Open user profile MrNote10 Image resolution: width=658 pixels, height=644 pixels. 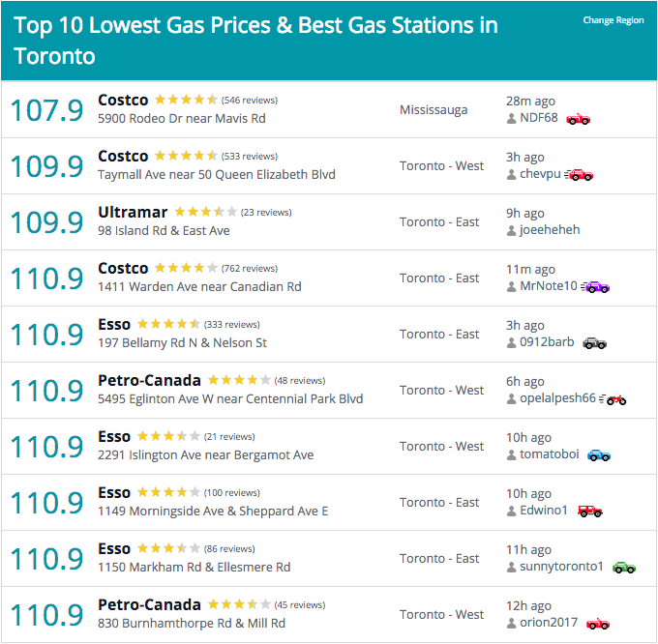[x=549, y=286]
